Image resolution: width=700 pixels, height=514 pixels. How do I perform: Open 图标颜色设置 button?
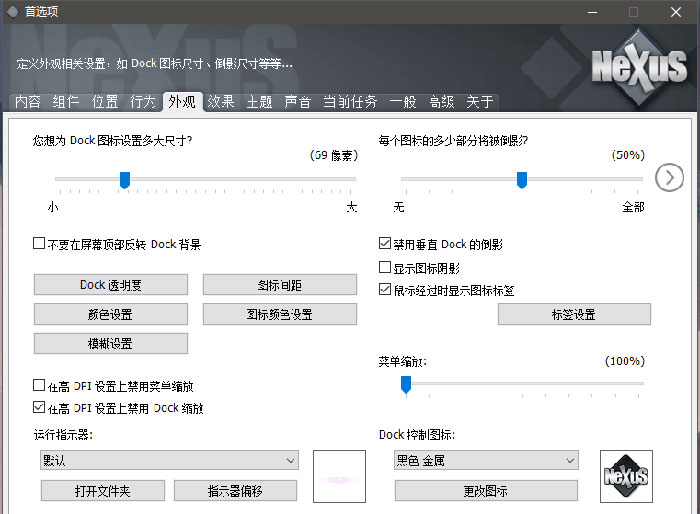point(280,314)
